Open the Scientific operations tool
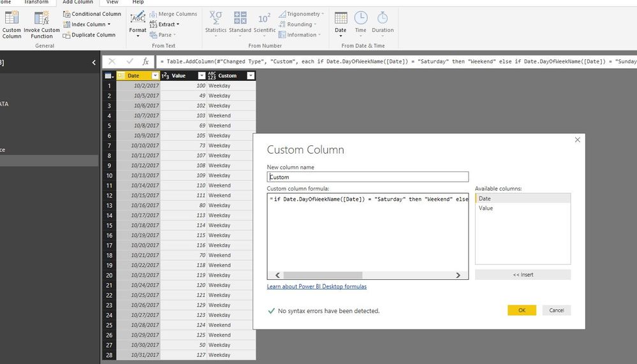The image size is (637, 364). [x=265, y=24]
